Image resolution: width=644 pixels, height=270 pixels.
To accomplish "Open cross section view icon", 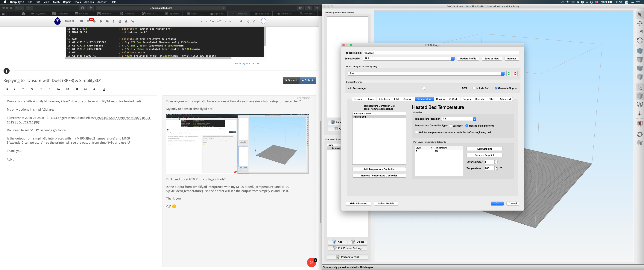I will (x=640, y=124).
